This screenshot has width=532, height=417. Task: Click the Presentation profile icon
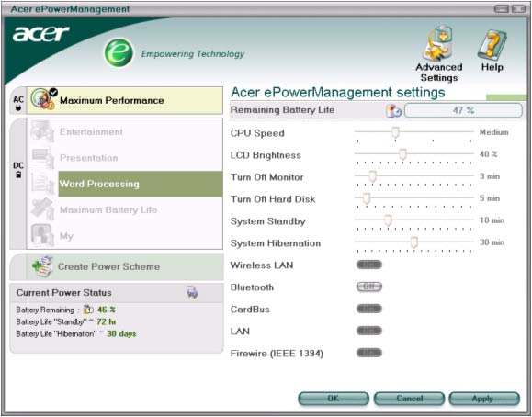[42, 157]
